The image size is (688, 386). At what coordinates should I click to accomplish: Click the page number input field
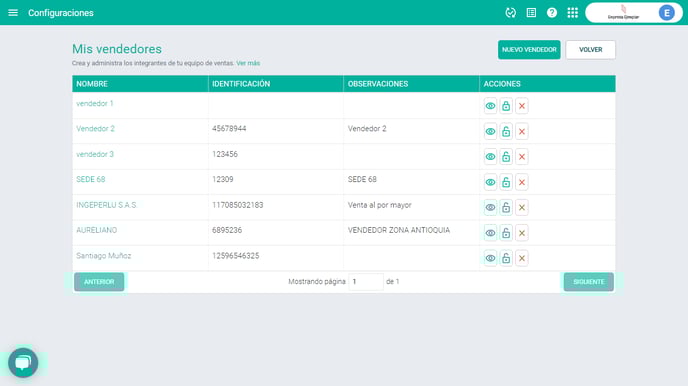coord(366,282)
